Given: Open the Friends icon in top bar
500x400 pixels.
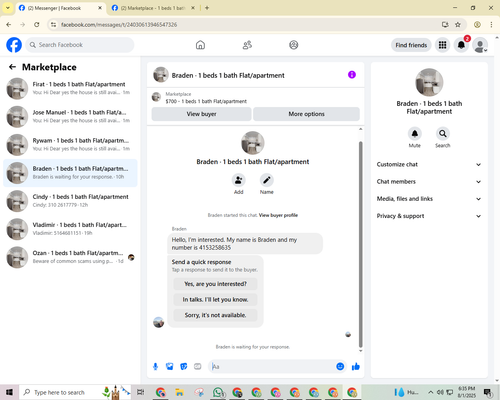Looking at the screenshot, I should pos(247,45).
